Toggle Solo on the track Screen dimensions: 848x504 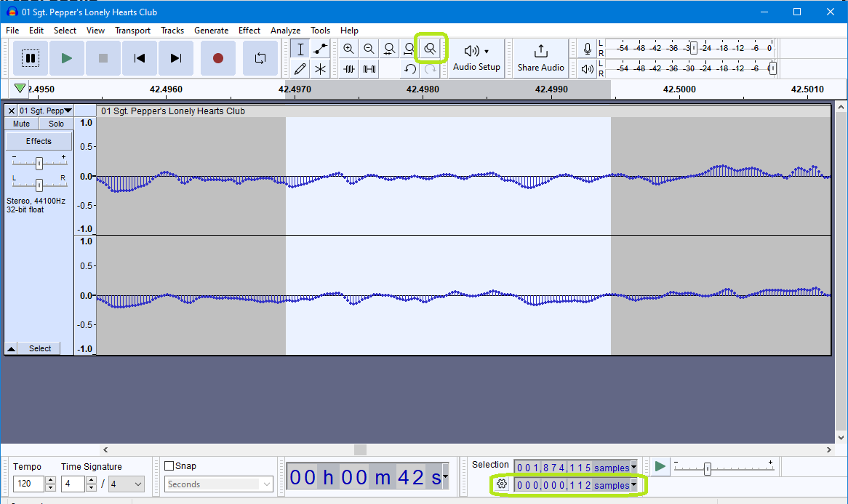click(56, 124)
